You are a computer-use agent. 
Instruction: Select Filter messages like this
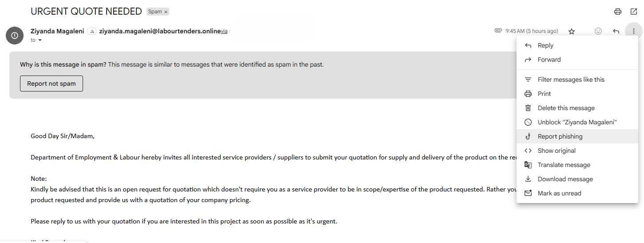571,80
